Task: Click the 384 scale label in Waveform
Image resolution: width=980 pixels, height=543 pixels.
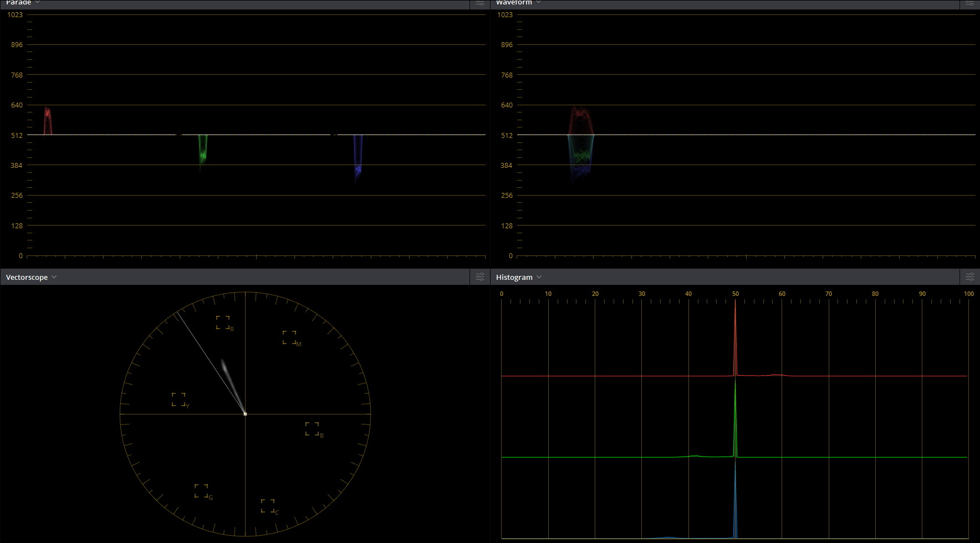Action: [x=507, y=165]
